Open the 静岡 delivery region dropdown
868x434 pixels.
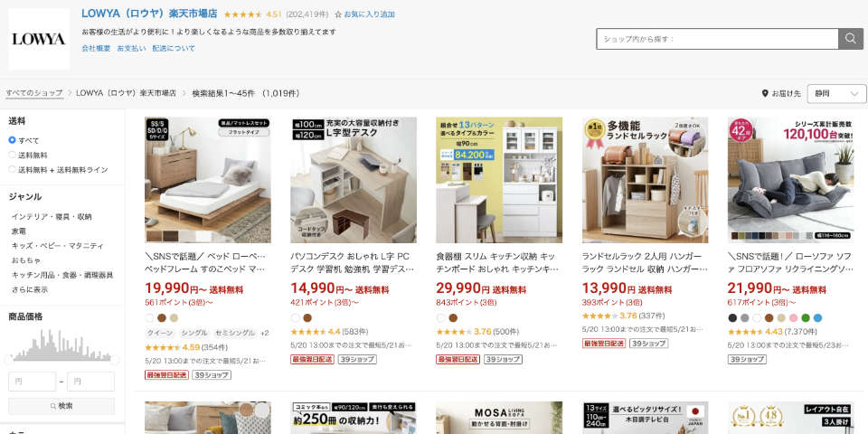click(x=836, y=93)
